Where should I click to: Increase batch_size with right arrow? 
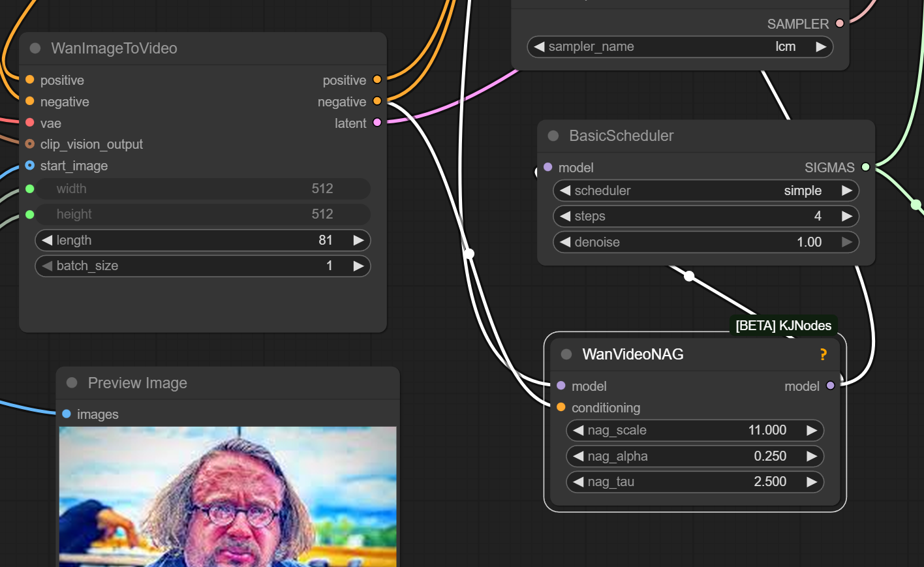click(x=358, y=266)
